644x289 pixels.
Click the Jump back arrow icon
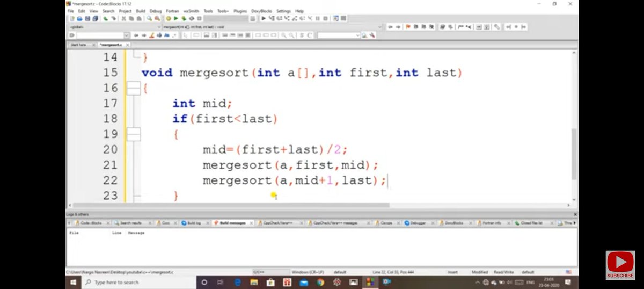tap(391, 27)
